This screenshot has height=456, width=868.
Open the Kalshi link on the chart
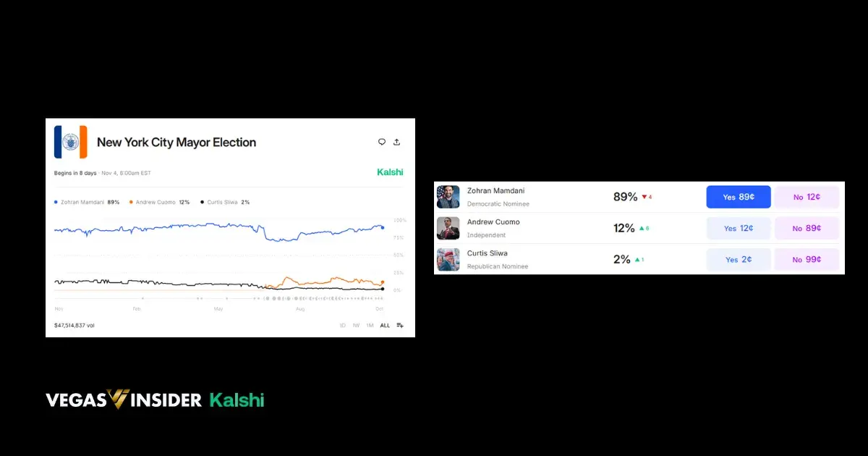(x=390, y=172)
